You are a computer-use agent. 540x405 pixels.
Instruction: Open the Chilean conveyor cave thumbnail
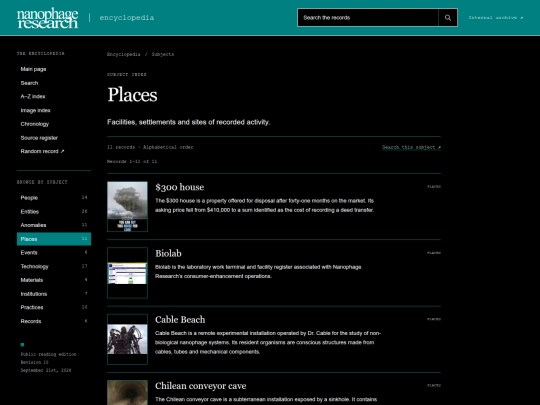click(x=127, y=393)
